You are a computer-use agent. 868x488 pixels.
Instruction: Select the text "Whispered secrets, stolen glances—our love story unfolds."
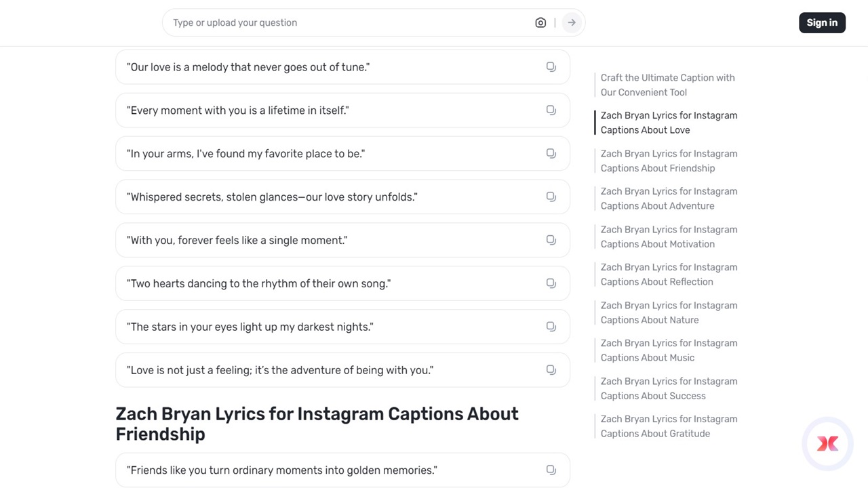[272, 197]
